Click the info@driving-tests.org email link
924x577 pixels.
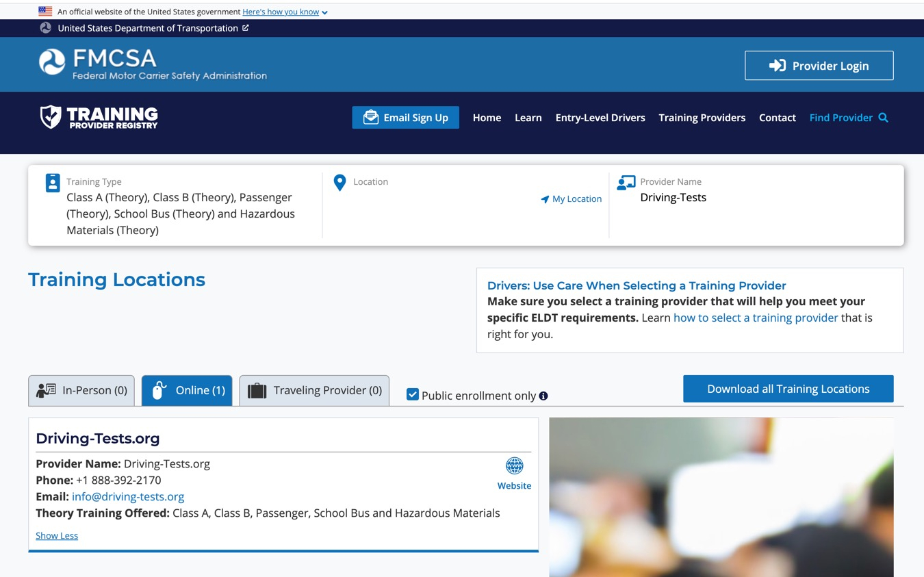[128, 496]
